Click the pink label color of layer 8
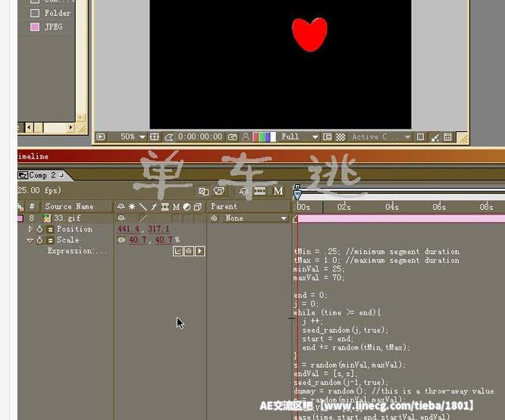The image size is (505, 420). [20, 218]
